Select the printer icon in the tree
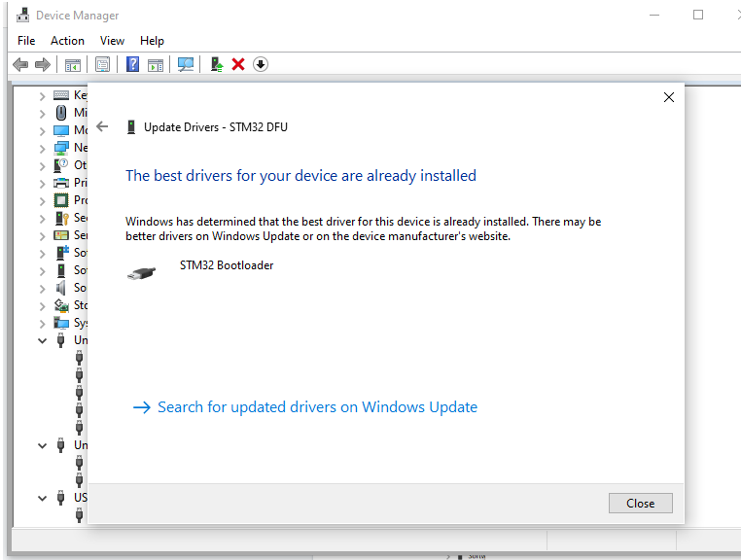This screenshot has height=560, width=741. (61, 183)
